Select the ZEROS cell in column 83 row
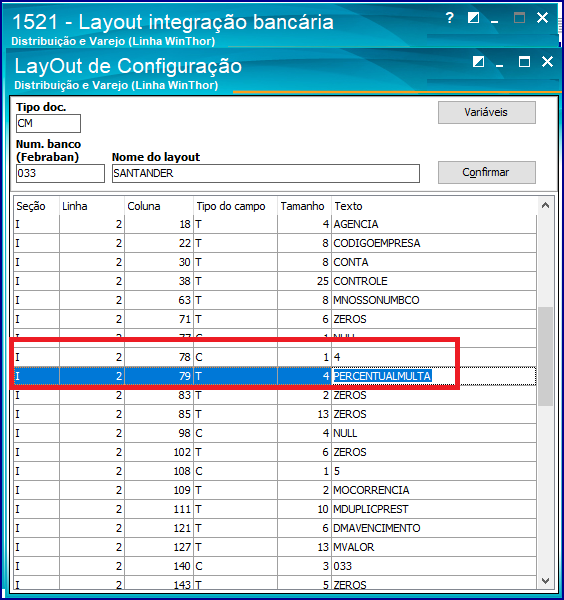The height and width of the screenshot is (600, 564). tap(434, 395)
